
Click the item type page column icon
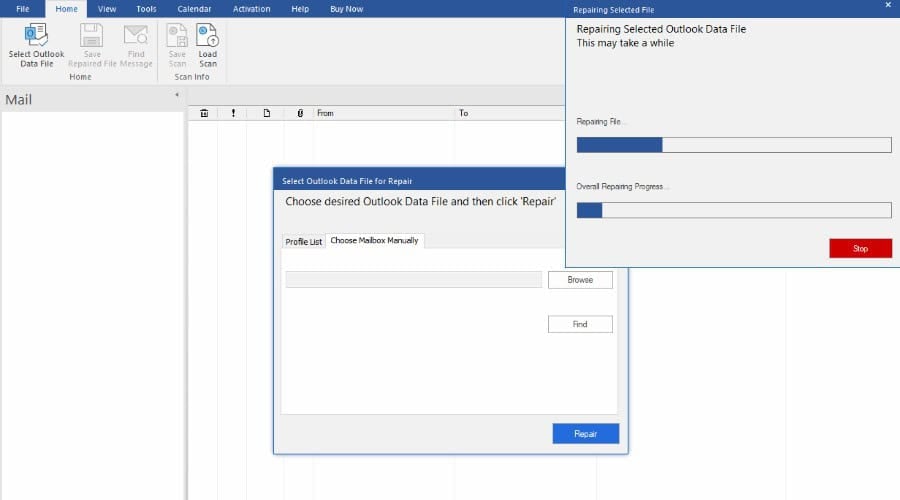(x=267, y=113)
